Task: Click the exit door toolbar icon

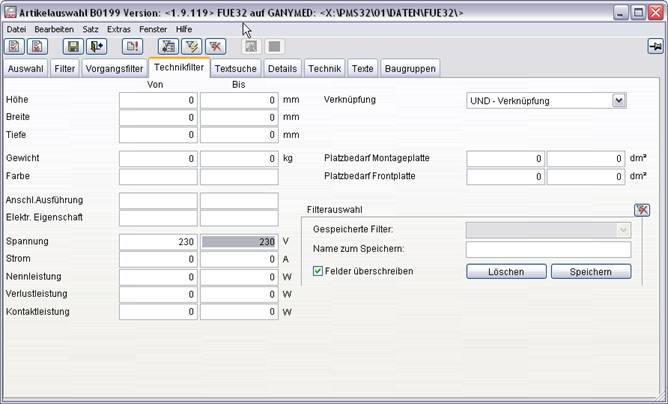Action: click(95, 47)
